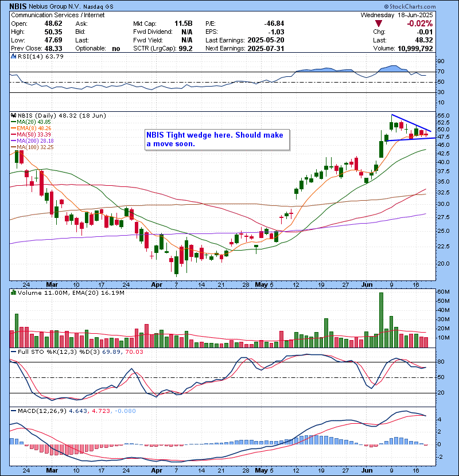This screenshot has height=476, width=459.
Task: Click Last Earnings date 2025-05-20
Action: click(x=266, y=40)
